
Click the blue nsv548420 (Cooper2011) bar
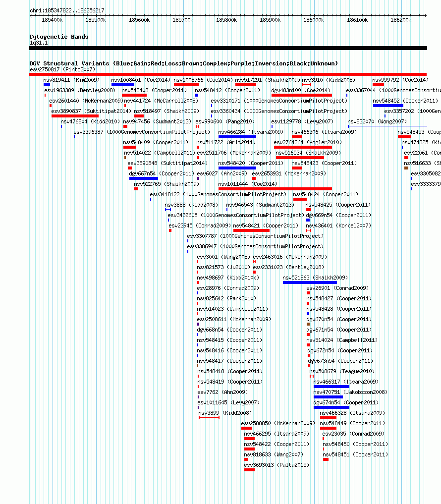(237, 168)
